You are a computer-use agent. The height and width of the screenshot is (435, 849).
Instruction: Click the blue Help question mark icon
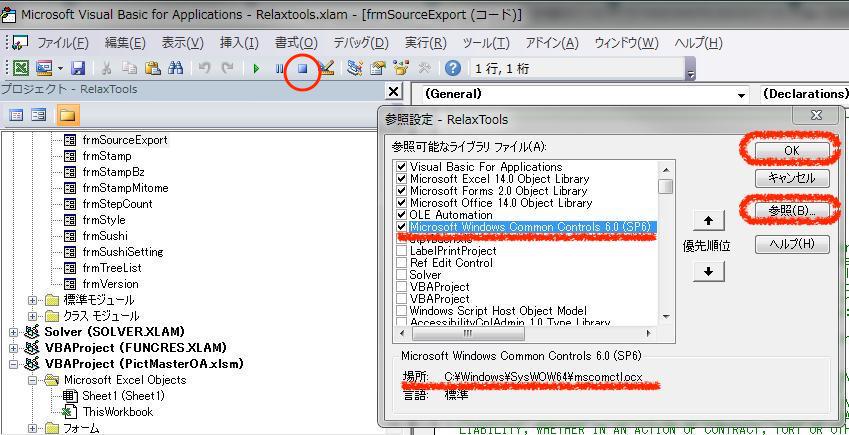point(453,68)
